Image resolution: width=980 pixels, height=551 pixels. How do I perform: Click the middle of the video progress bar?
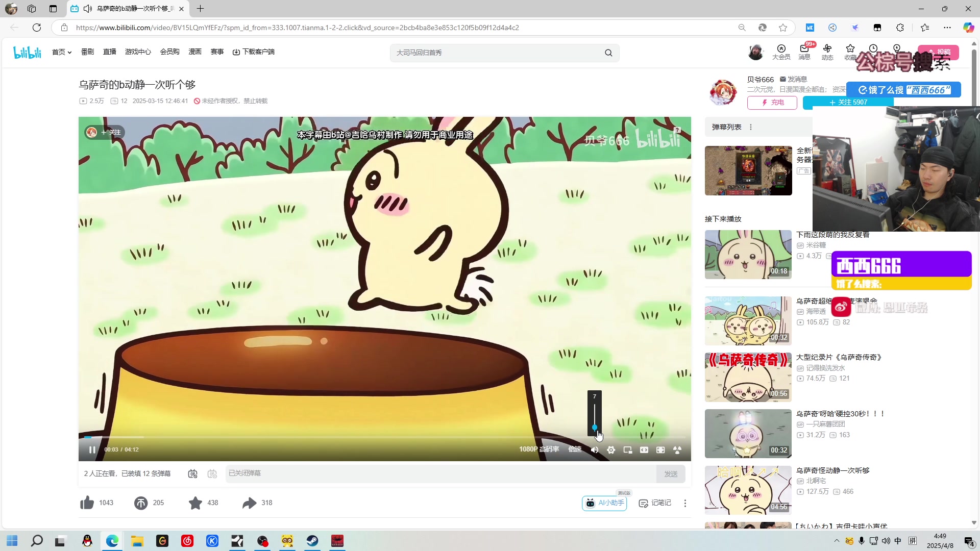click(x=385, y=437)
